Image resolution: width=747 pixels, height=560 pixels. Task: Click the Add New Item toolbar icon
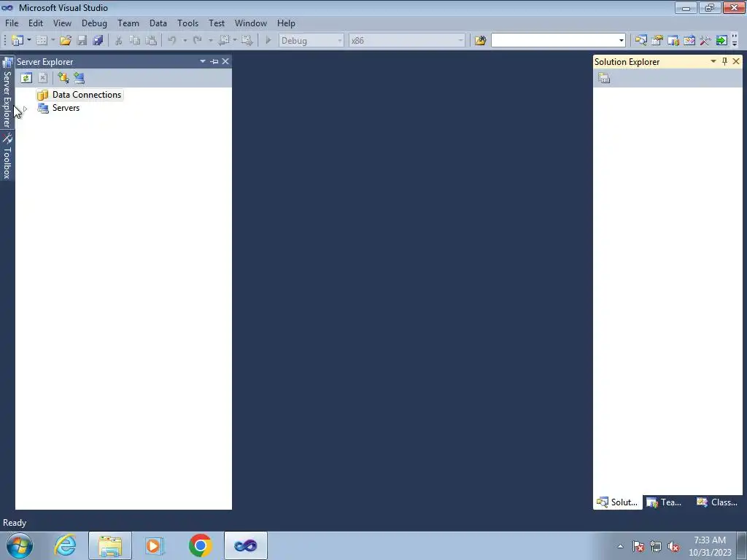42,41
